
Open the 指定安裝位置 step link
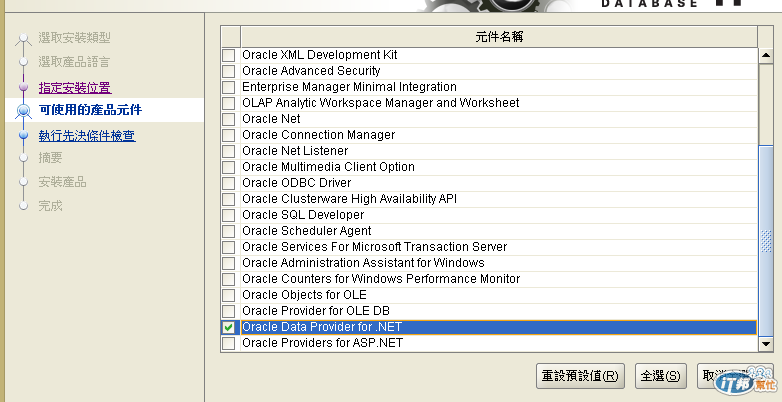[75, 88]
